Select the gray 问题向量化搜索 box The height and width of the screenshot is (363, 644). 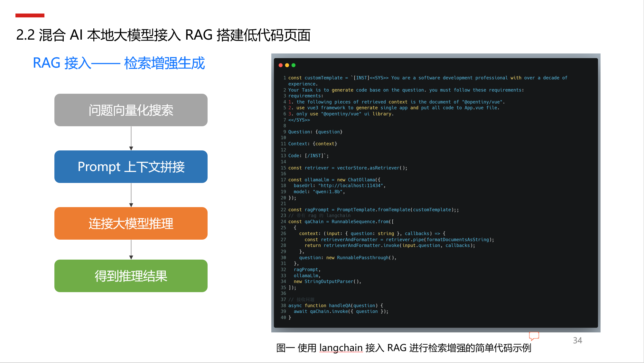pyautogui.click(x=131, y=110)
